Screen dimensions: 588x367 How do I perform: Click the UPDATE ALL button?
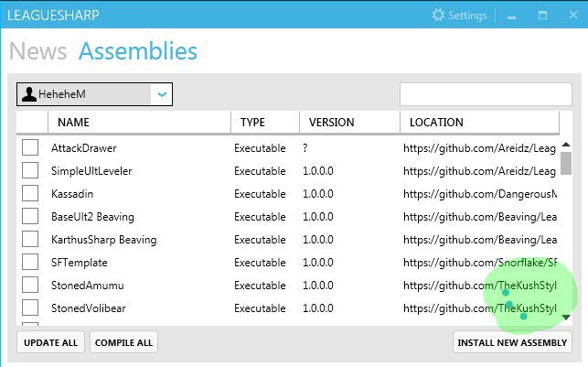50,342
